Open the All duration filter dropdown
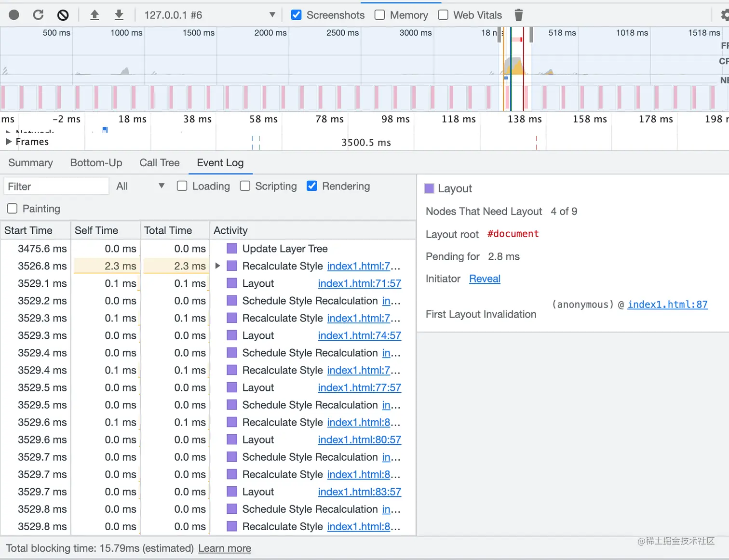Viewport: 729px width, 560px height. [x=140, y=186]
